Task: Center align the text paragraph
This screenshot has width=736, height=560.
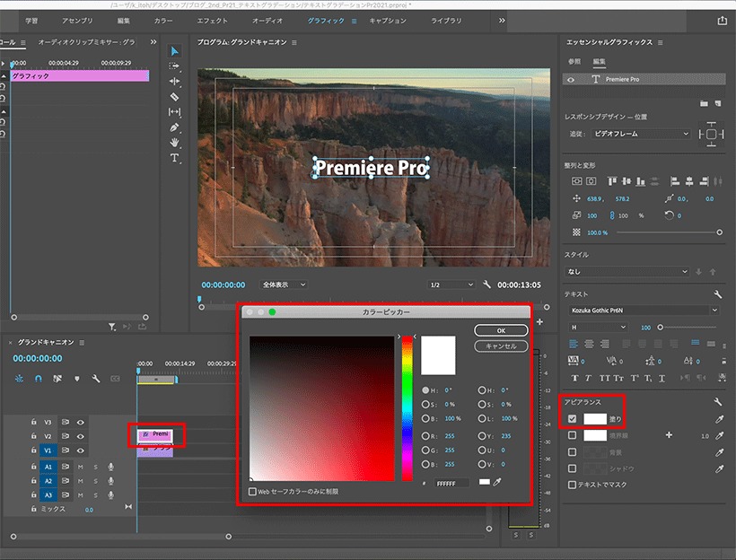Action: coord(589,344)
